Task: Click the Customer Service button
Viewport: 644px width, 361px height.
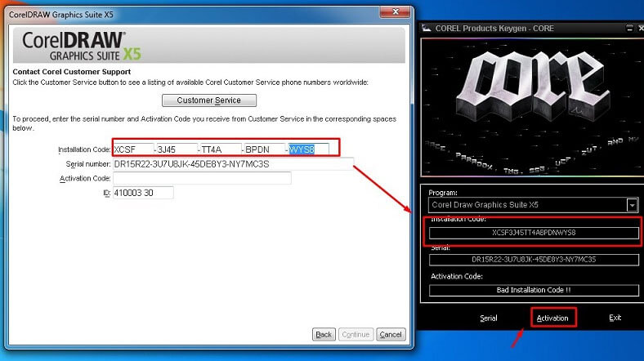Action: pyautogui.click(x=210, y=100)
